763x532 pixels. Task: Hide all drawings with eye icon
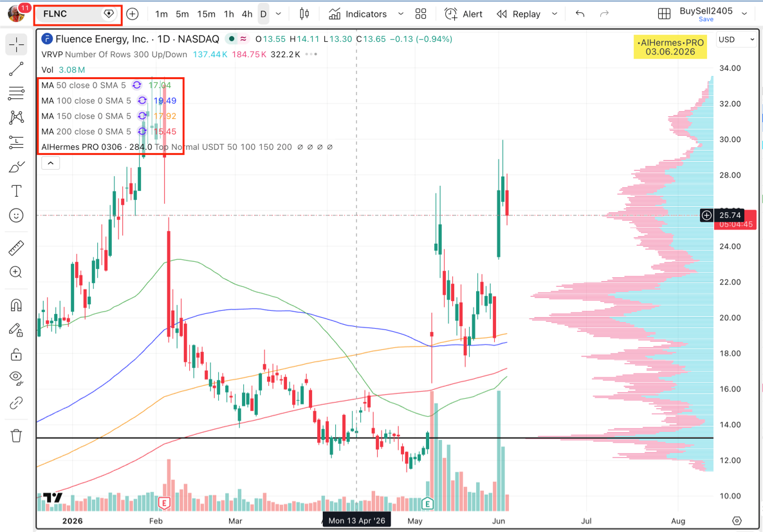[x=16, y=378]
